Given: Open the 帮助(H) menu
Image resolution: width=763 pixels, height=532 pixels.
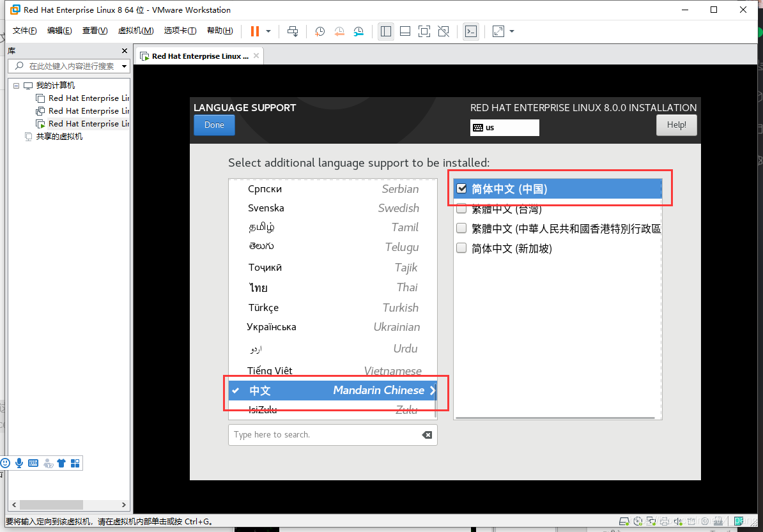Looking at the screenshot, I should click(x=220, y=31).
